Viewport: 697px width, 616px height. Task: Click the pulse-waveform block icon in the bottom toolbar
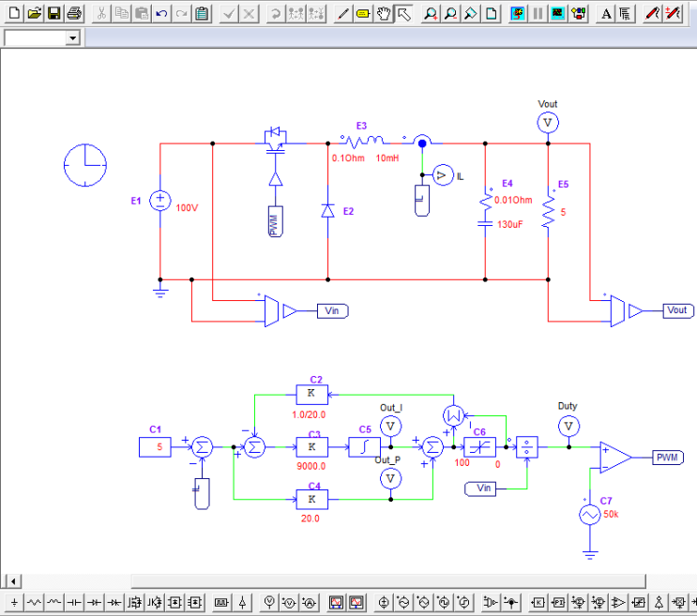click(x=221, y=602)
